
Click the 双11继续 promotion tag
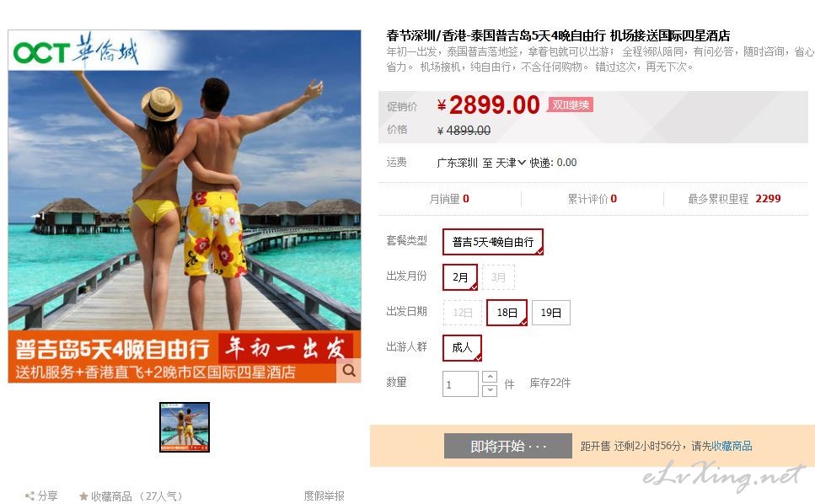[571, 105]
